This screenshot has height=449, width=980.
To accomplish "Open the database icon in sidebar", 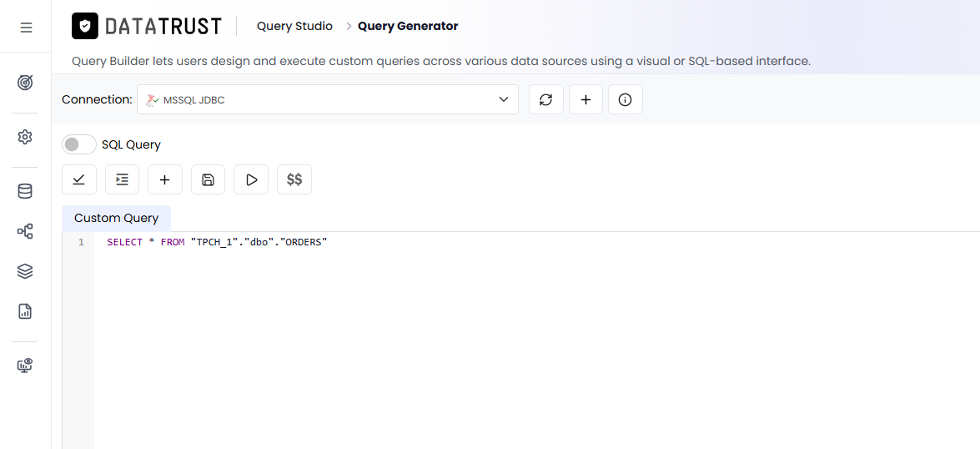I will coord(25,191).
